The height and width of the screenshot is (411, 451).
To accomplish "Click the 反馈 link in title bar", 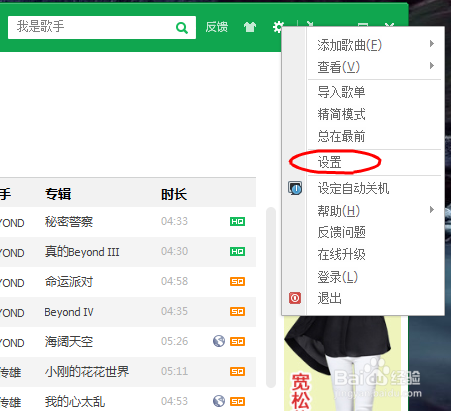I will [x=217, y=27].
